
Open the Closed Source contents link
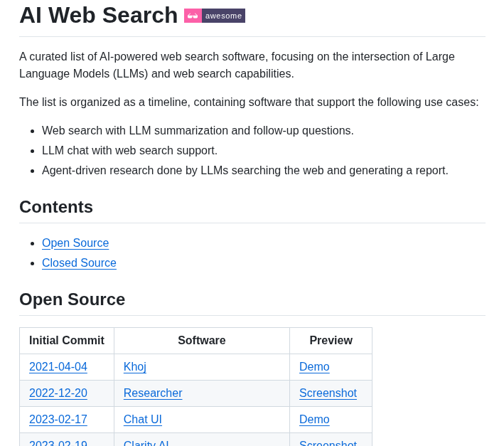pyautogui.click(x=79, y=263)
